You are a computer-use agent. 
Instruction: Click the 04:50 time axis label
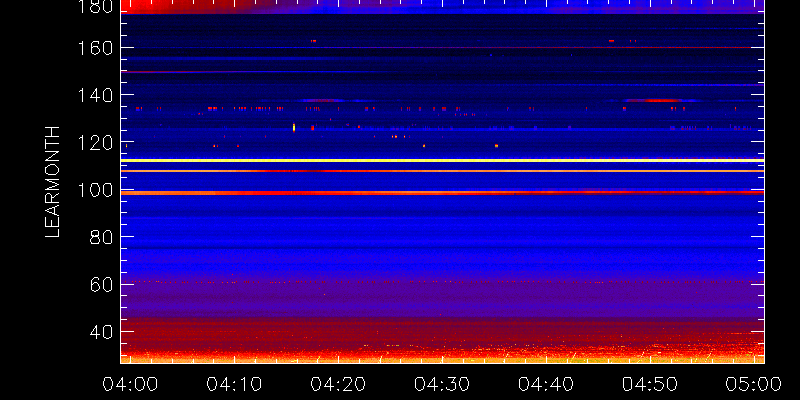point(650,384)
